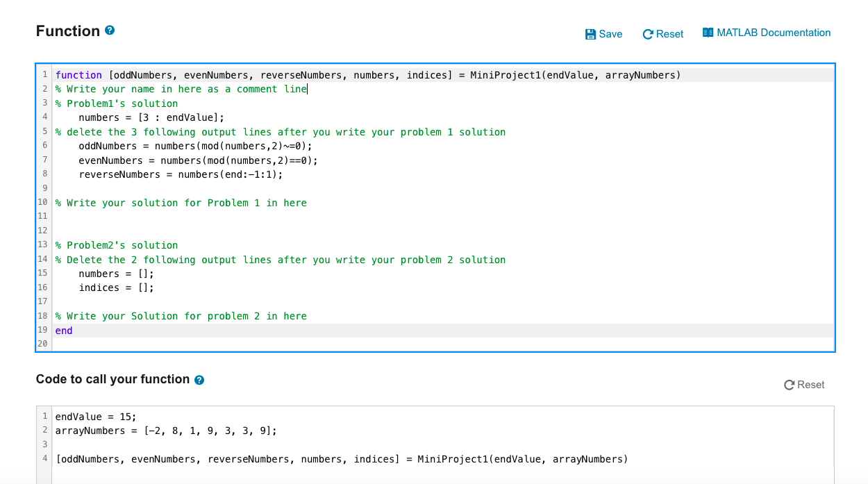Click the help icon next to Code to call
This screenshot has height=484, width=868.
pos(199,380)
